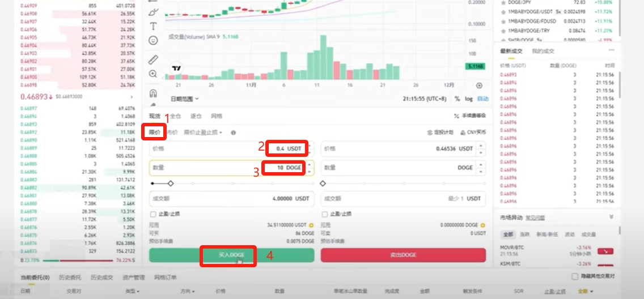The width and height of the screenshot is (644, 299).
Task: Click the zoom-in magnifier chart tool
Action: [x=153, y=74]
